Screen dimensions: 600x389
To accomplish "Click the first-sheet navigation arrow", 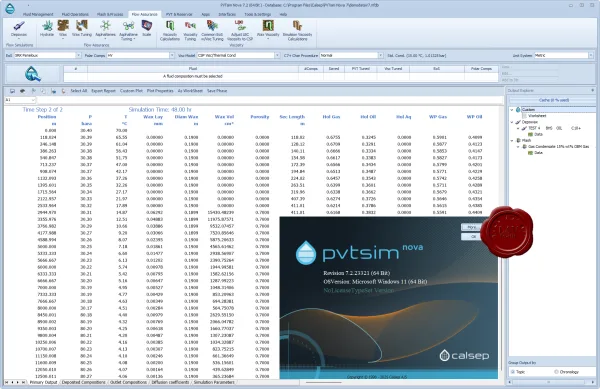I will tap(7, 382).
